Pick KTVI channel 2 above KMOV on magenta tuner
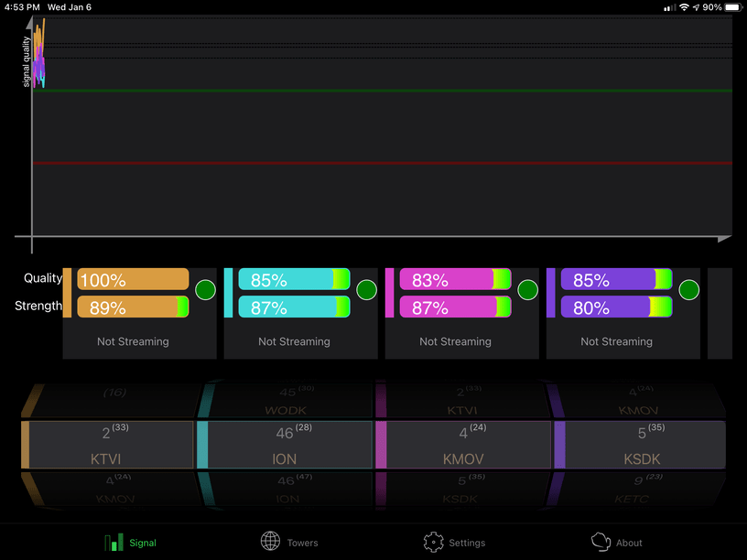 tap(462, 400)
